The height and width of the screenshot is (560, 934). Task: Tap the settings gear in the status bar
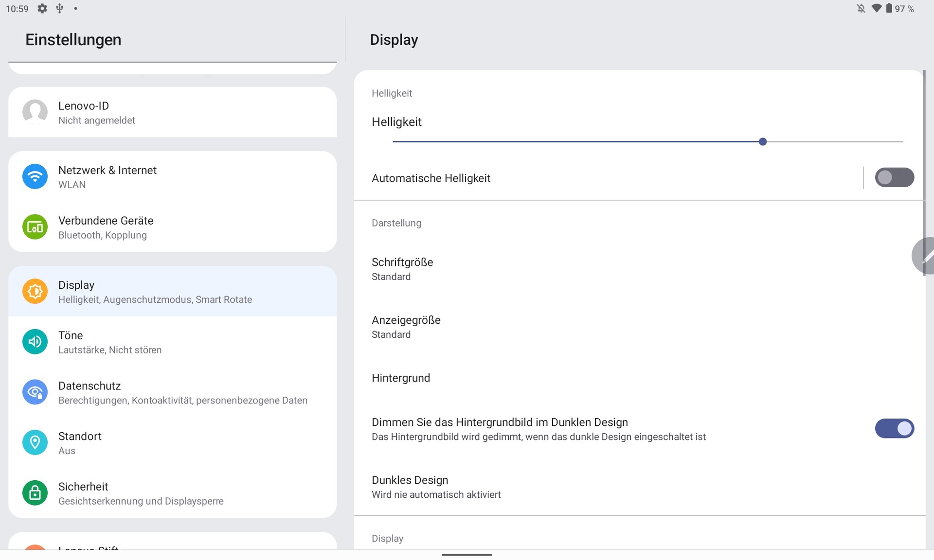(x=42, y=9)
